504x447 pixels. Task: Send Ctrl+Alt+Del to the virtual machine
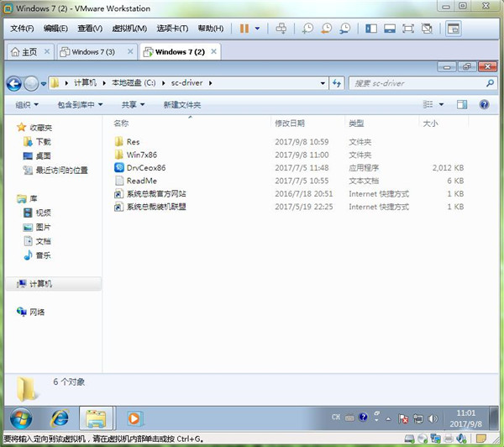coord(281,29)
